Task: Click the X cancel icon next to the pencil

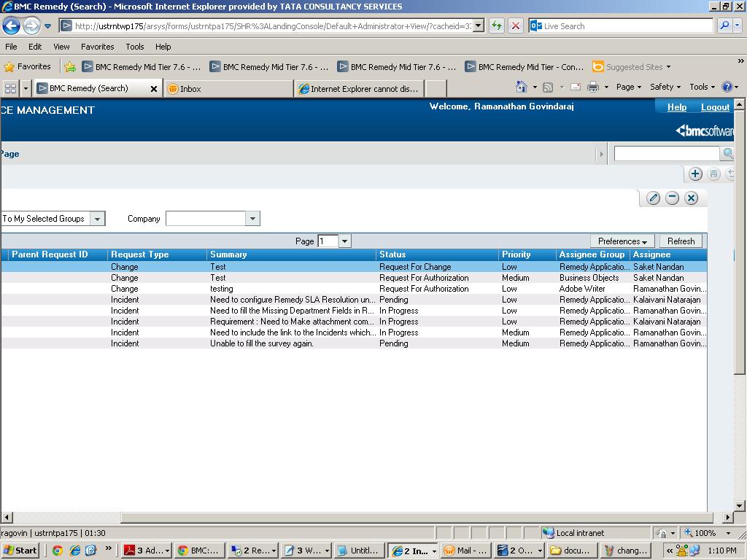Action: coord(691,198)
